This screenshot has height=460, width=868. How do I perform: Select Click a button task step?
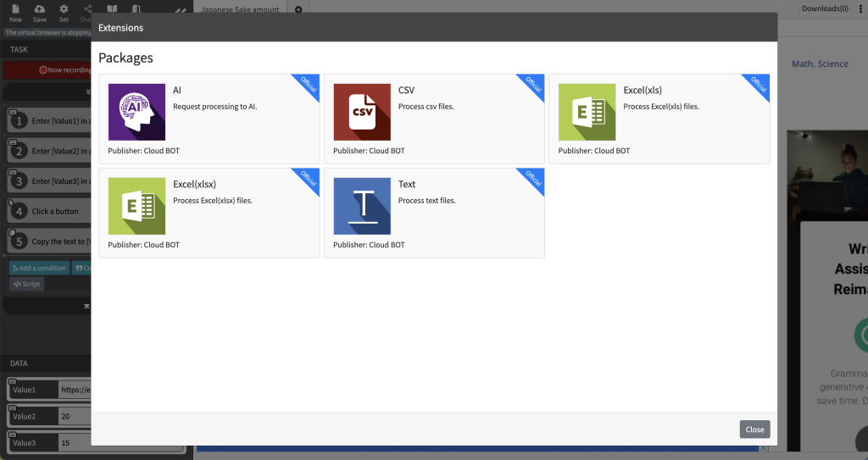(x=50, y=212)
